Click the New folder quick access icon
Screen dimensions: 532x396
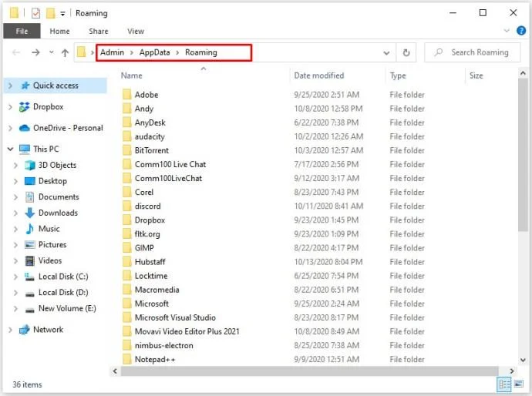tap(50, 13)
